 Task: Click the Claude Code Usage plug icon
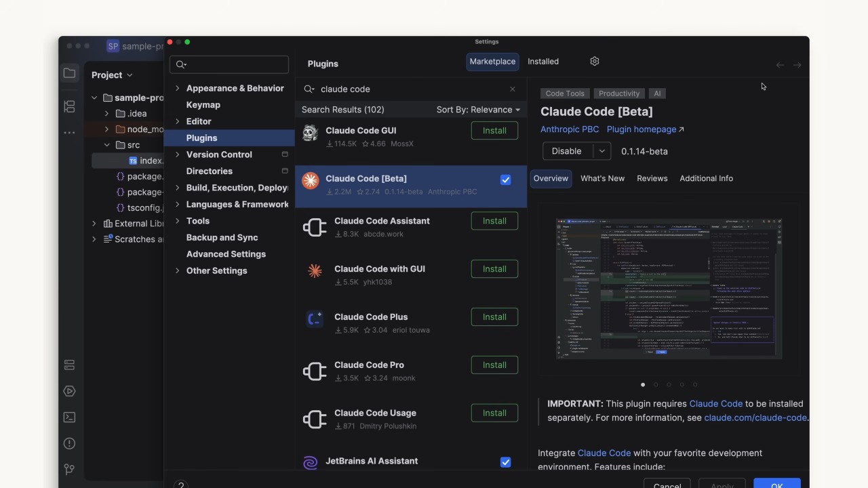point(315,420)
